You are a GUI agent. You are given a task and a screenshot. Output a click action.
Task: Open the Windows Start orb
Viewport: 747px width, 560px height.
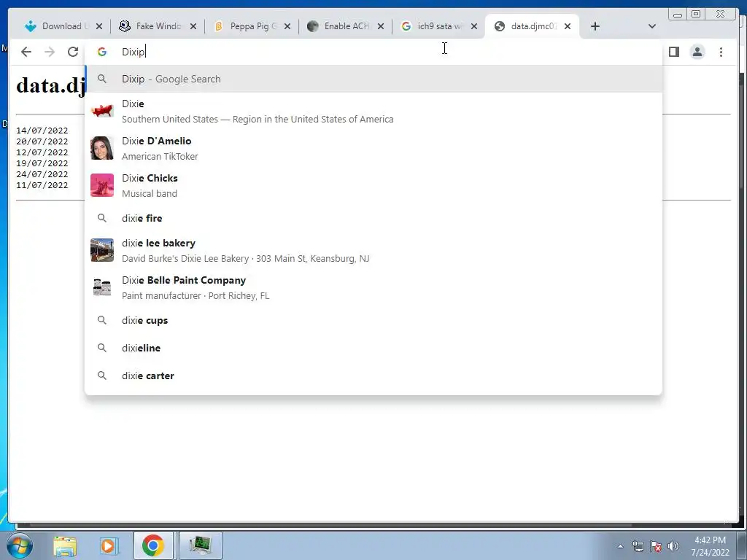(20, 545)
